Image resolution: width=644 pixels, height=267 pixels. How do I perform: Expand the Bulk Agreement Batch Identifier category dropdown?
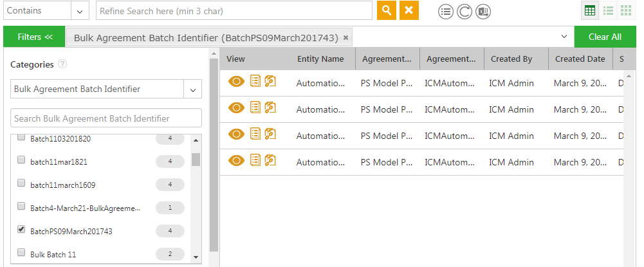192,89
